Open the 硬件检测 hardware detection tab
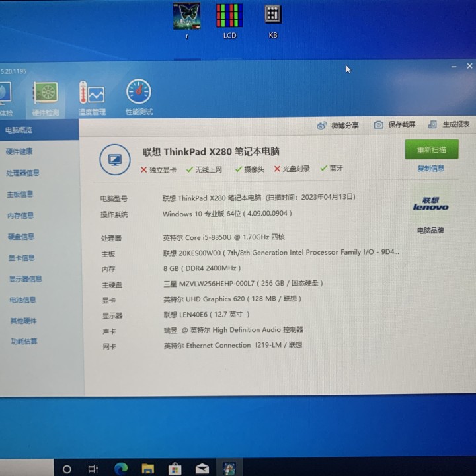Viewport: 476px width, 476px height. [x=46, y=99]
